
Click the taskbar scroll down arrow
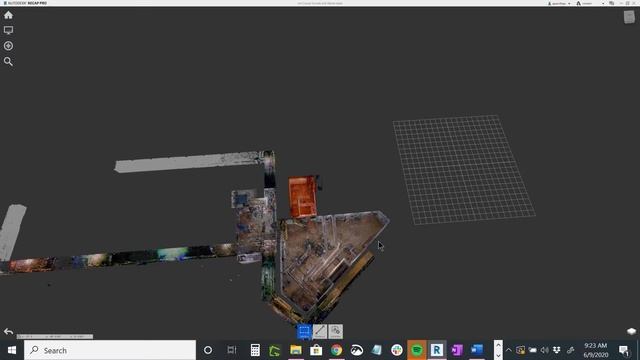pyautogui.click(x=498, y=355)
